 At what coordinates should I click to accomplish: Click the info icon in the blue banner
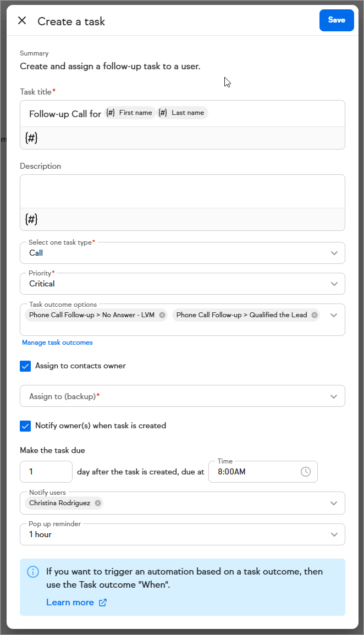(33, 572)
